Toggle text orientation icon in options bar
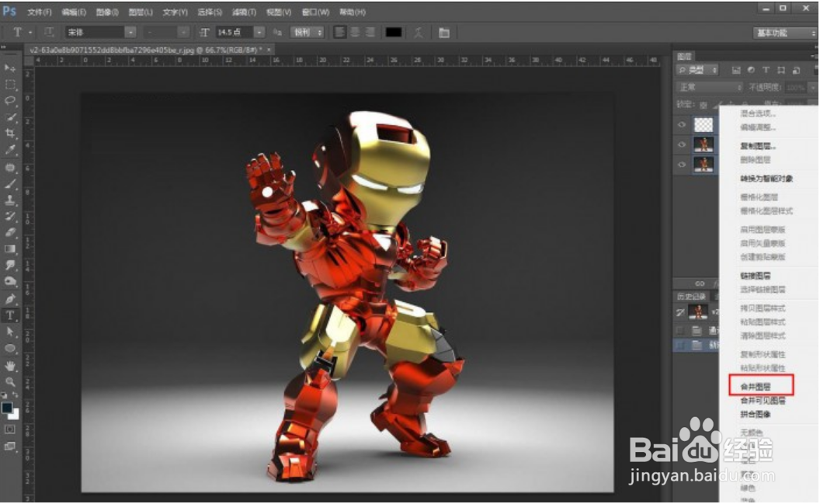 click(x=49, y=33)
